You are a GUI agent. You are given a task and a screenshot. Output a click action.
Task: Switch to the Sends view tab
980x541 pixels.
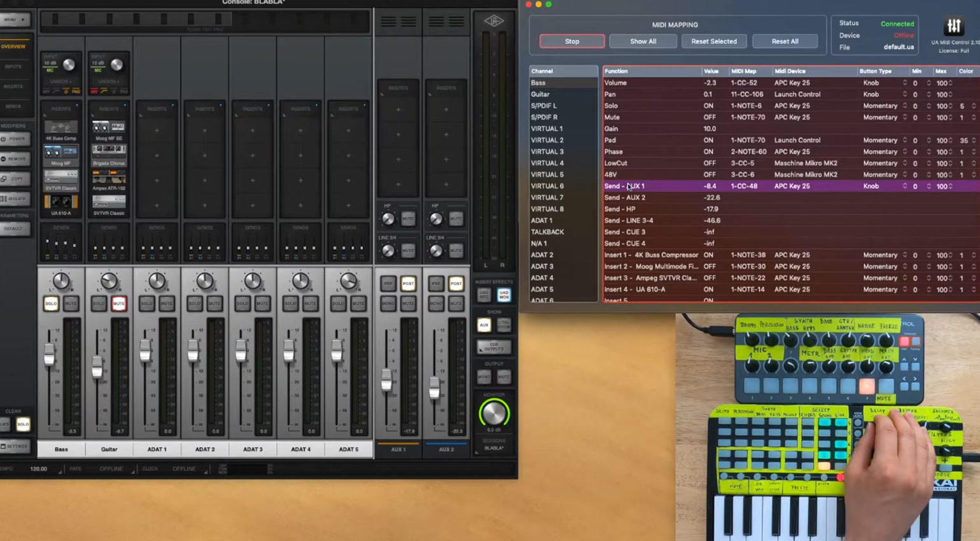coord(13,106)
